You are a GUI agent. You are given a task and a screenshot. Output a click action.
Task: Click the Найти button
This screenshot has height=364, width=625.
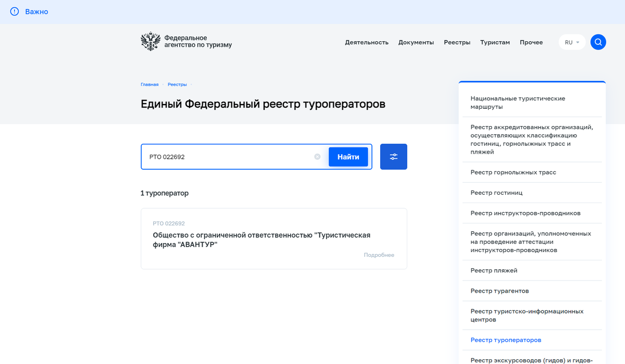pyautogui.click(x=348, y=157)
